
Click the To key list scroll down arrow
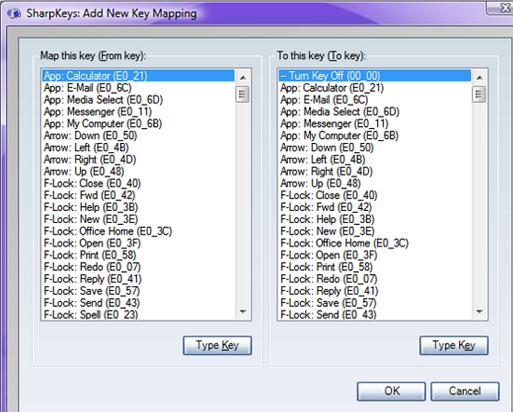point(479,311)
